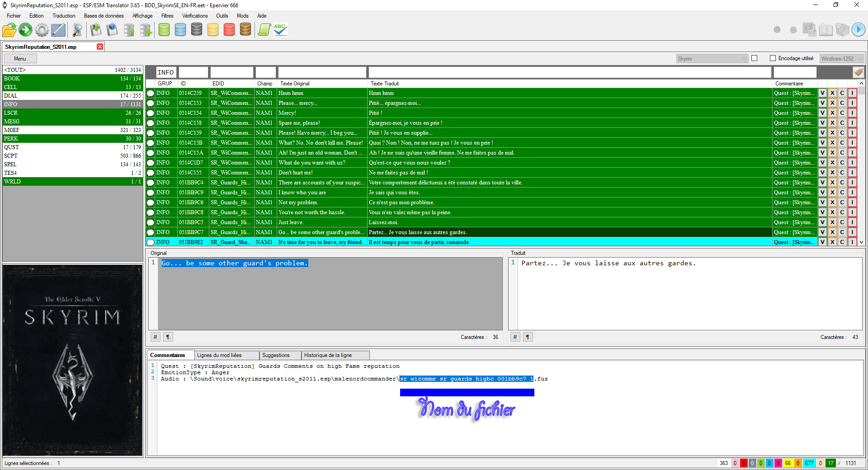Toggle pilcrow marks under Traduit pane

click(x=528, y=337)
